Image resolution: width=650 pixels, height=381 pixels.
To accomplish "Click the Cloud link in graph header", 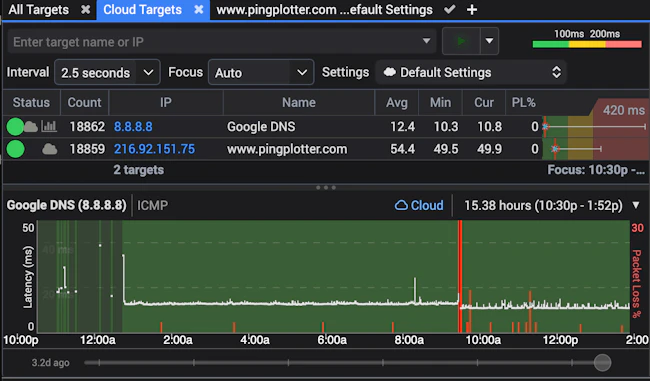I will pyautogui.click(x=419, y=205).
